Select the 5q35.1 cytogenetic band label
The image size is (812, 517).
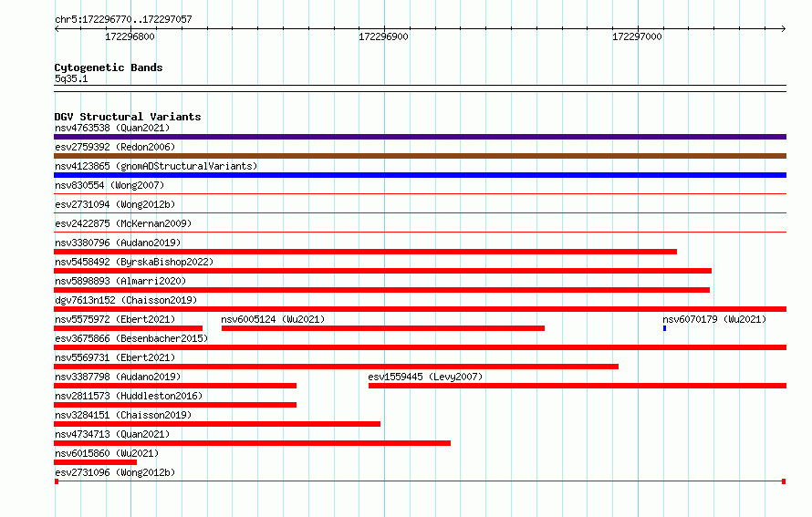(71, 78)
